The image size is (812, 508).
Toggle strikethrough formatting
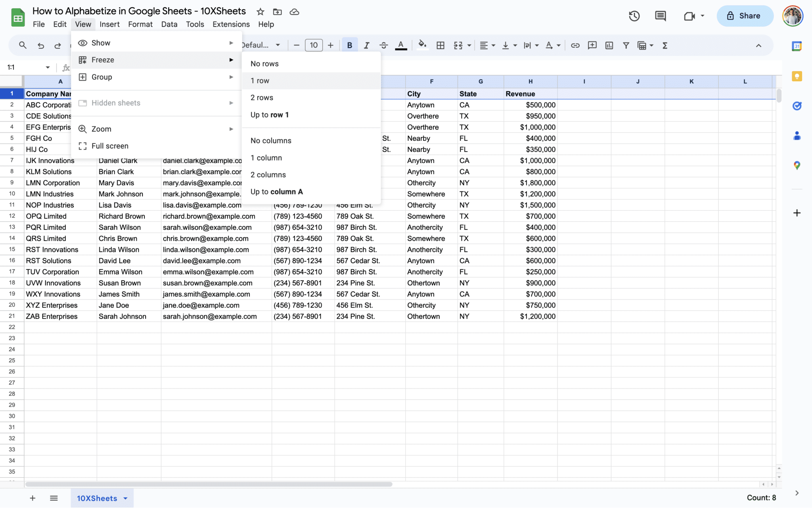(x=383, y=45)
